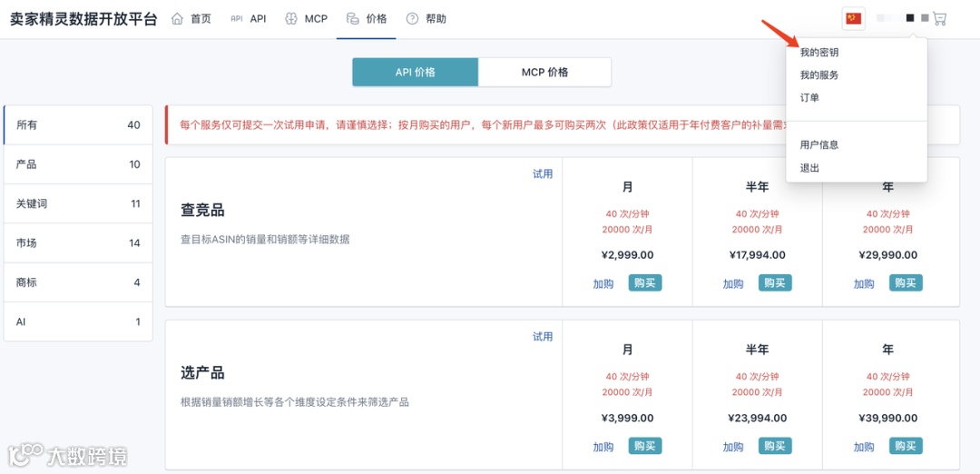980x474 pixels.
Task: Select the API 价格 tab
Action: 415,72
